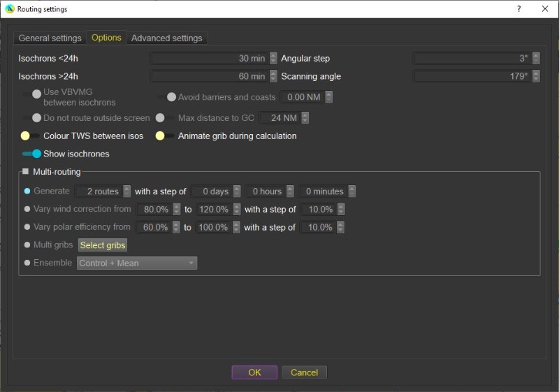Select the Vary polar efficiency radio button
Viewport: 559px width, 392px height.
coord(27,227)
